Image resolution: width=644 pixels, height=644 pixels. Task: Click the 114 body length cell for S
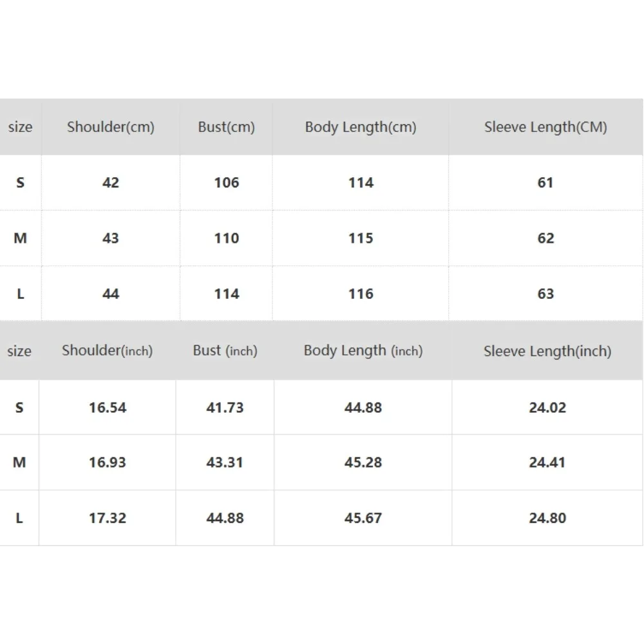361,182
